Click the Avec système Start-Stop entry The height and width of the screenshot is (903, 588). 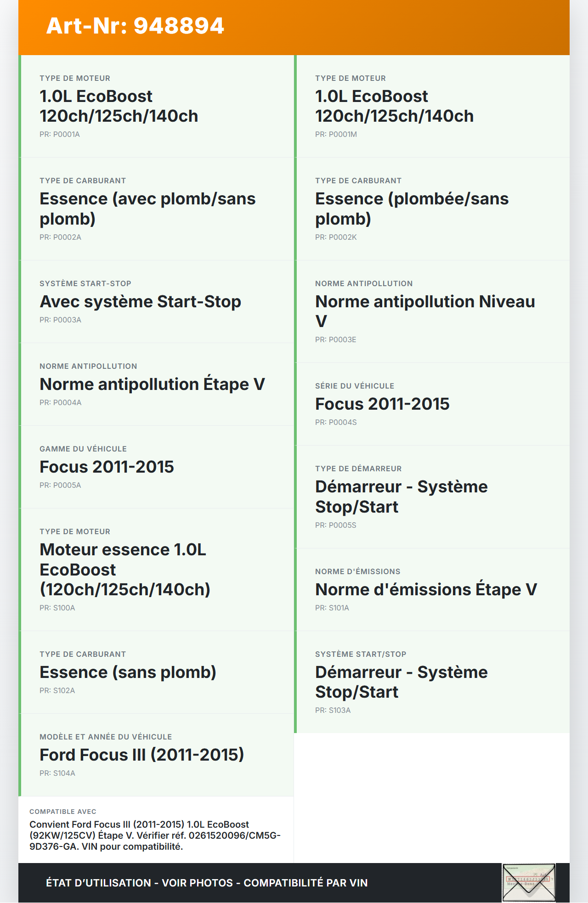tap(140, 302)
